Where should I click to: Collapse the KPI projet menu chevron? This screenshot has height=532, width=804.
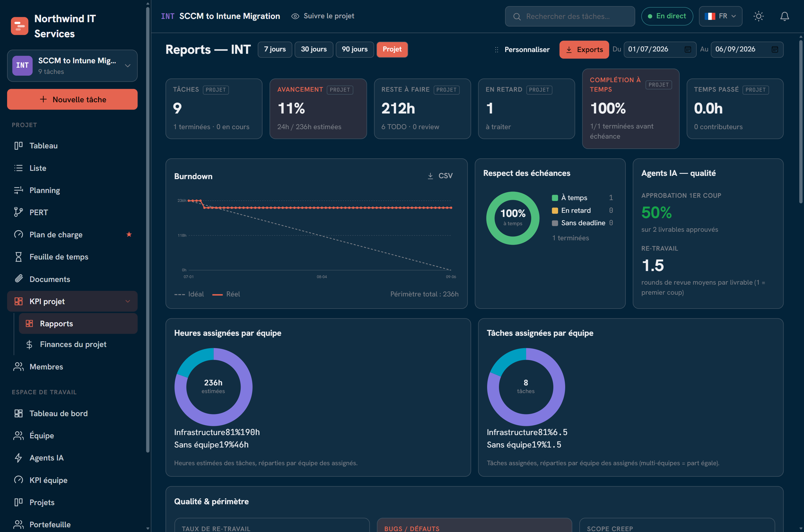128,301
